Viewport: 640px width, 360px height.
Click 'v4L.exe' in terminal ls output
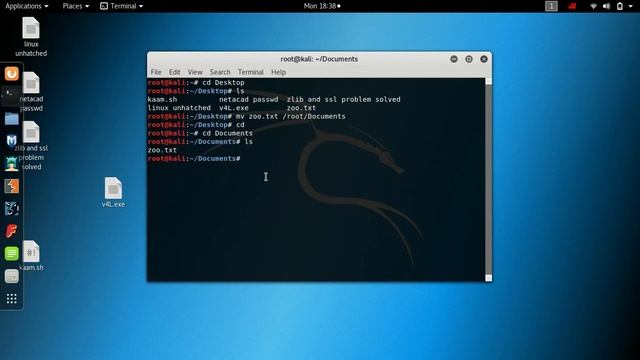(x=234, y=108)
